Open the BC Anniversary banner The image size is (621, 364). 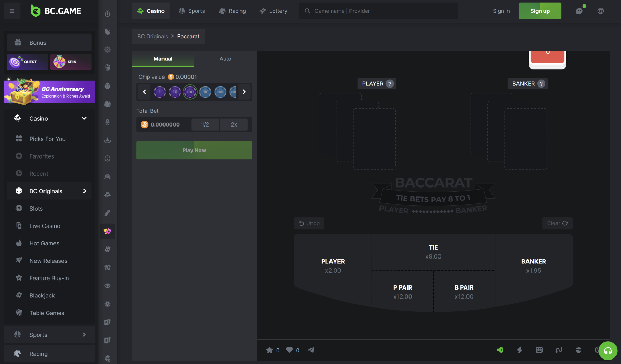[49, 92]
